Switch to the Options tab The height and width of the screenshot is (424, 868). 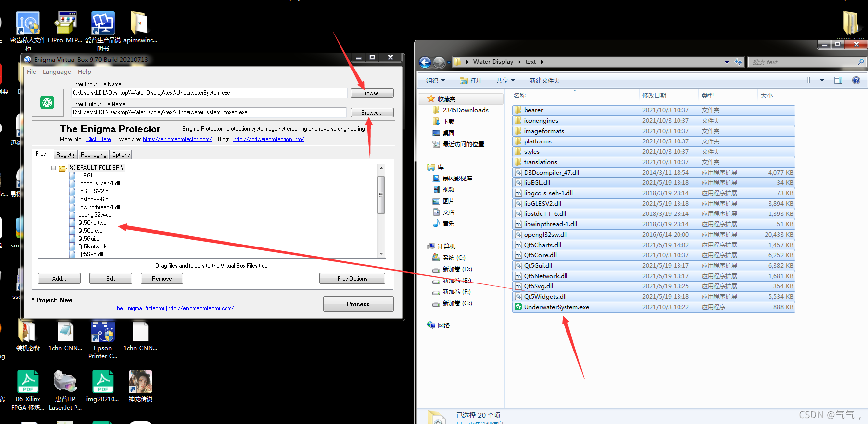[x=121, y=155]
